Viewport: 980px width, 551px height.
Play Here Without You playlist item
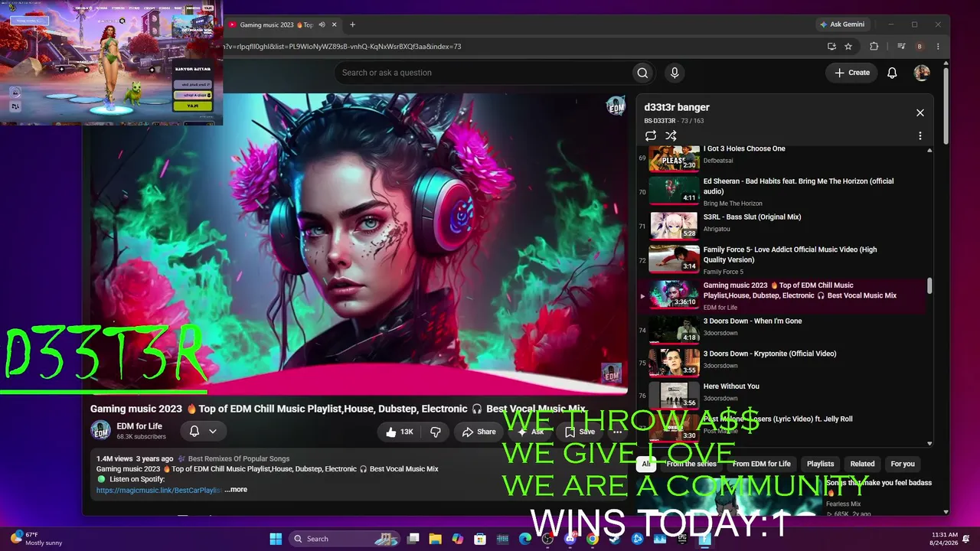coord(781,395)
